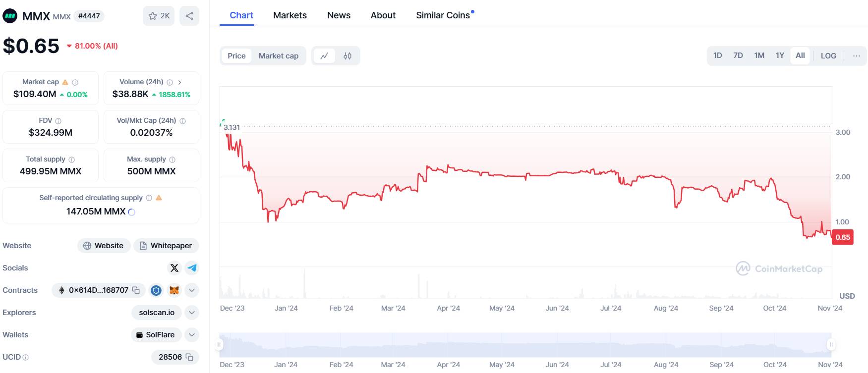This screenshot has height=373, width=868.
Task: Open the News tab
Action: [339, 15]
